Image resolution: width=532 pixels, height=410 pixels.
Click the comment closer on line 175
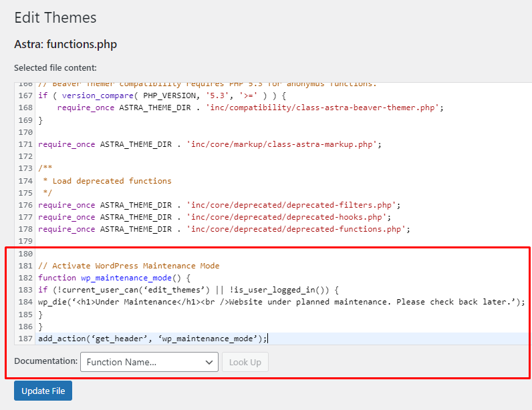click(47, 193)
